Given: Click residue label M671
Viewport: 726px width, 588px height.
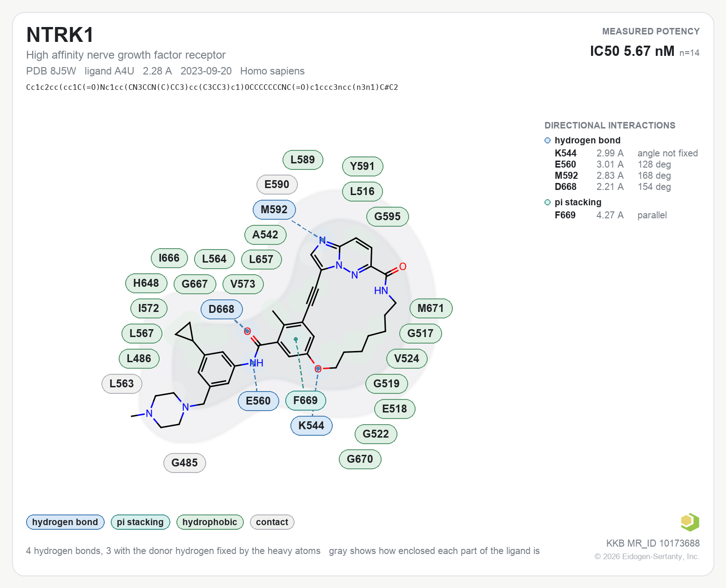Looking at the screenshot, I should (431, 308).
